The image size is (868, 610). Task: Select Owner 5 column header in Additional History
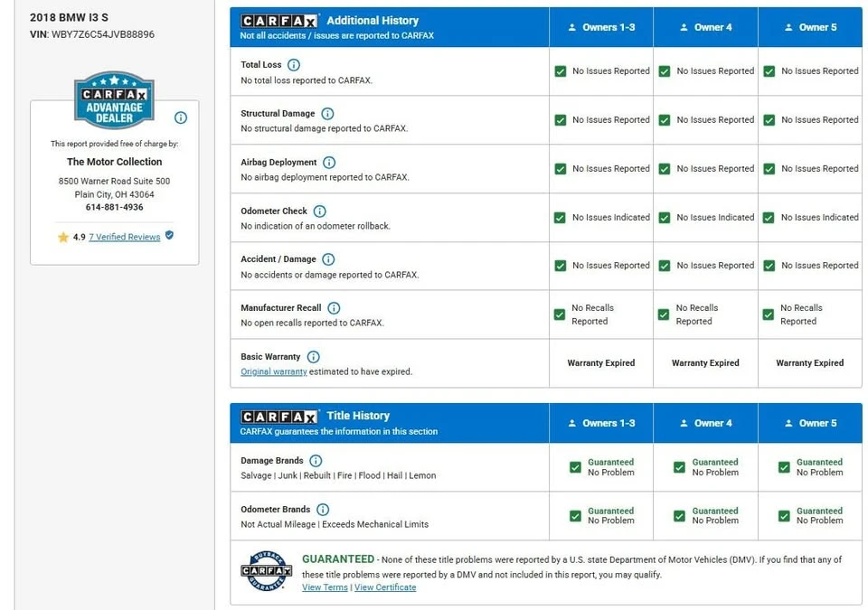click(810, 27)
